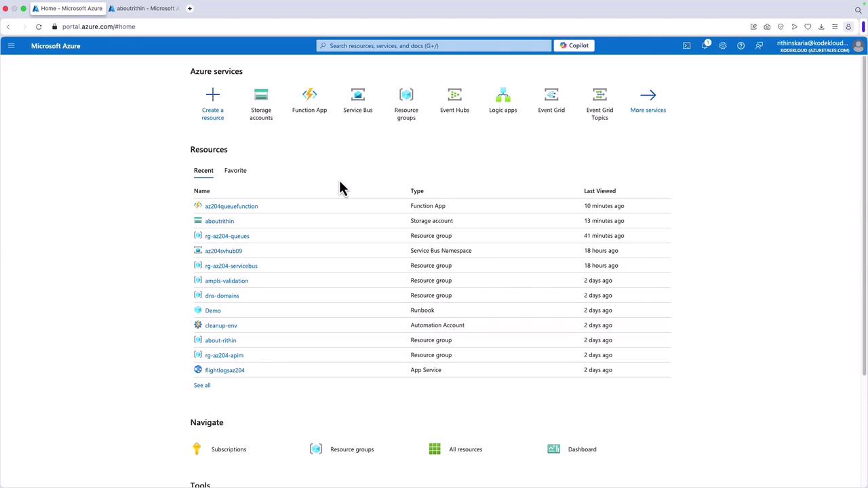Open the notifications bell icon
Viewport: 868px width, 488px height.
(705, 45)
